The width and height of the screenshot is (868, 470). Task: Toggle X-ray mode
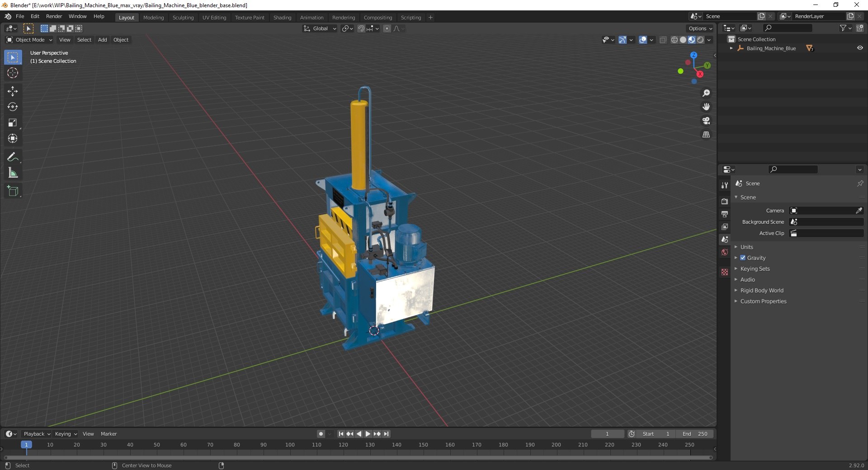(663, 40)
